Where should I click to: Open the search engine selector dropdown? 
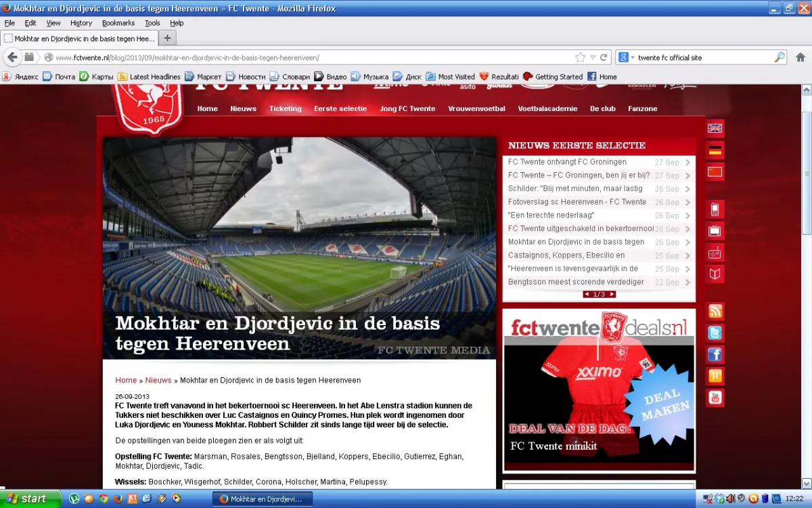point(627,58)
